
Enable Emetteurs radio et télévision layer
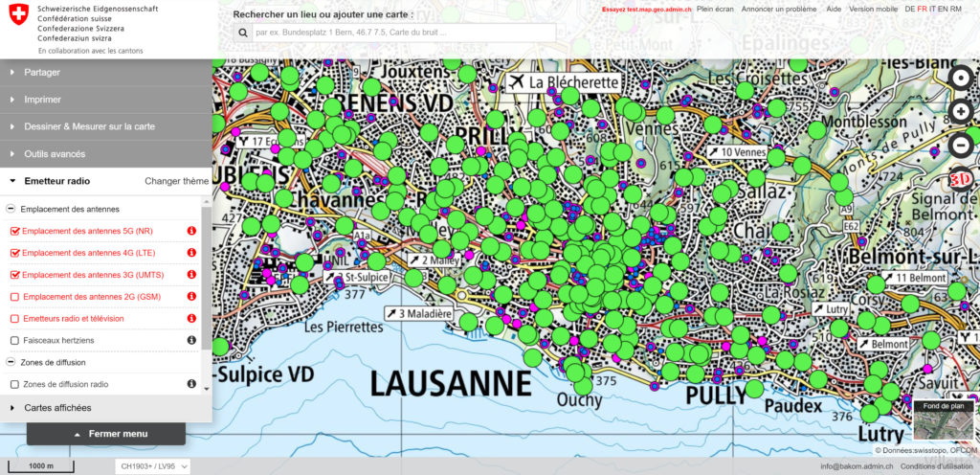click(15, 319)
